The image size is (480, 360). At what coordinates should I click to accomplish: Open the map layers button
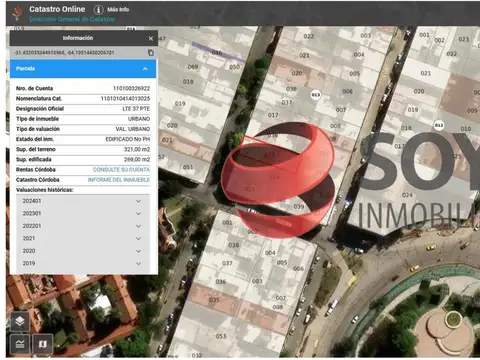20,321
